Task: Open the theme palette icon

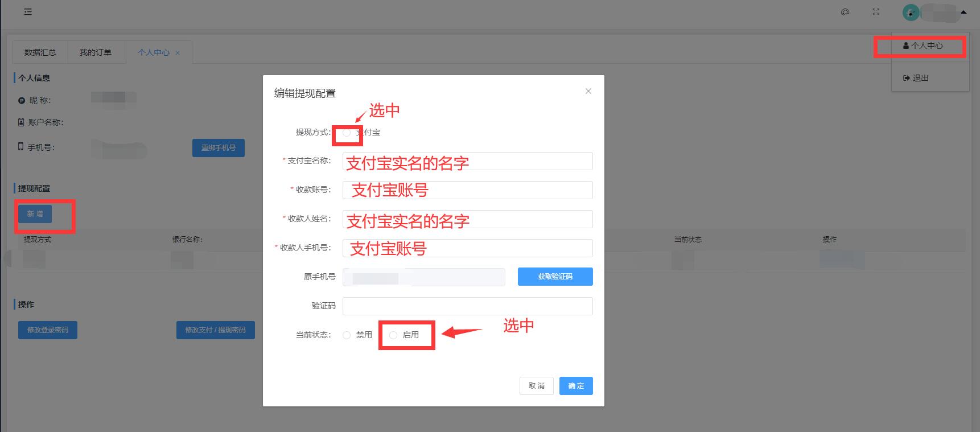Action: pos(845,12)
